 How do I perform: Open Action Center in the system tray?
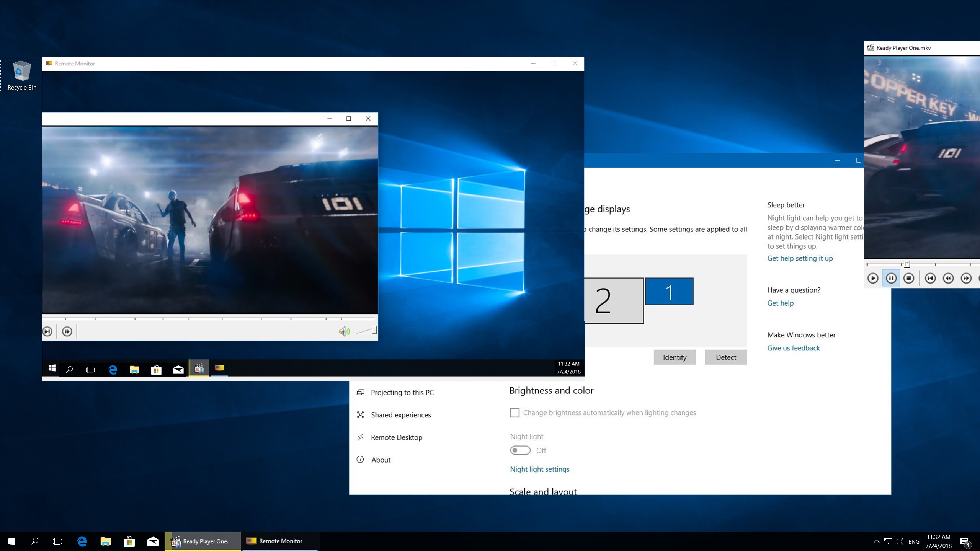(965, 541)
